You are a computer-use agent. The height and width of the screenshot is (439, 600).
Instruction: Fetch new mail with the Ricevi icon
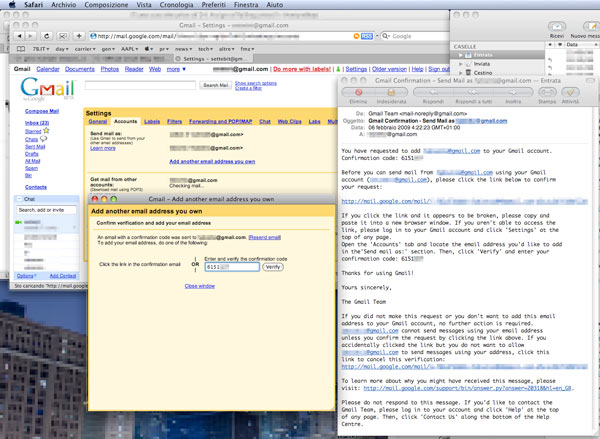(x=557, y=26)
